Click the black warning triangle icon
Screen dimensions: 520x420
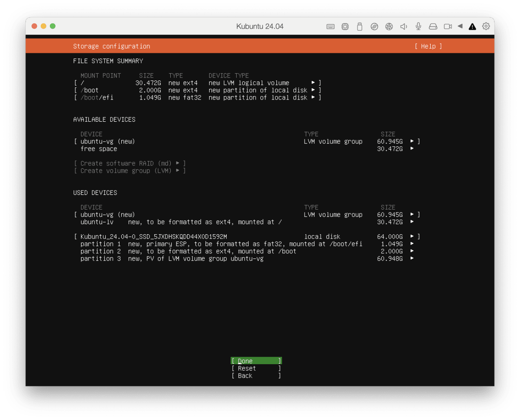(x=472, y=26)
